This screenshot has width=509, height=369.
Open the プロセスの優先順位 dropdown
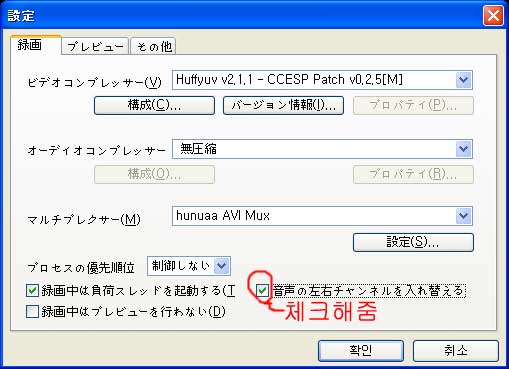pyautogui.click(x=189, y=266)
